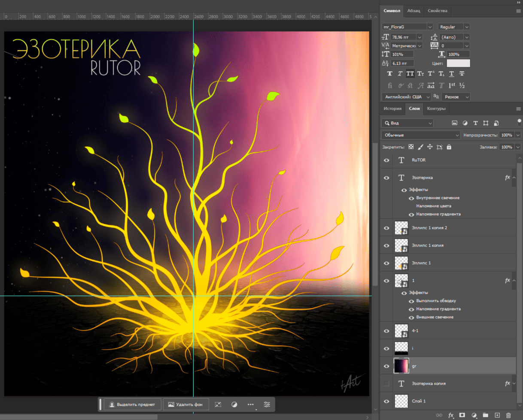Toggle All Caps text style
Image resolution: width=523 pixels, height=420 pixels.
click(410, 74)
